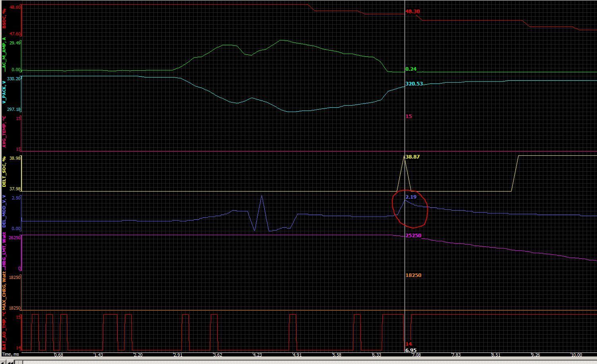Screen dimensions: 597x364
Task: Click the orange MAX_CHRG, Watt axis label
Action: pyautogui.click(x=4, y=291)
